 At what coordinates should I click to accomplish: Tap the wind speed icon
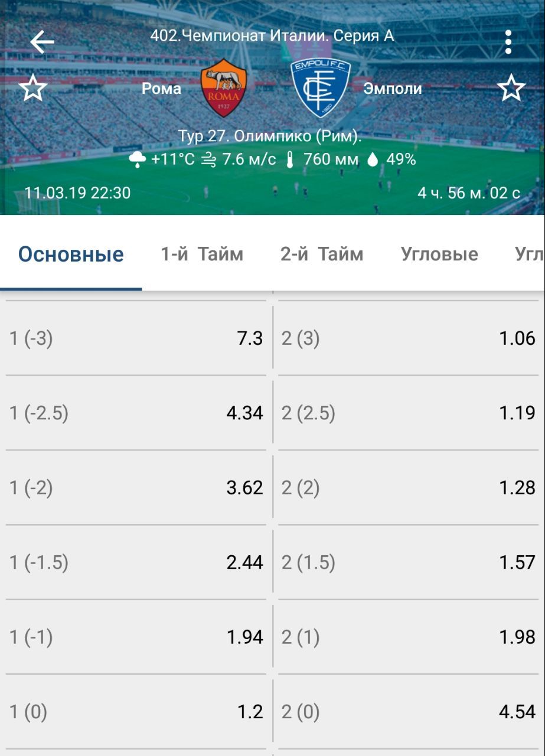pos(208,159)
